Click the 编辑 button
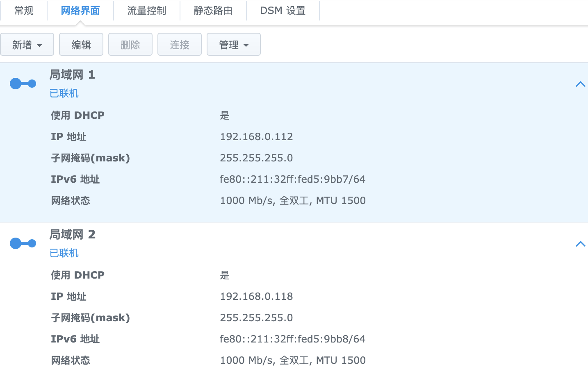This screenshot has width=588, height=381. coord(81,44)
